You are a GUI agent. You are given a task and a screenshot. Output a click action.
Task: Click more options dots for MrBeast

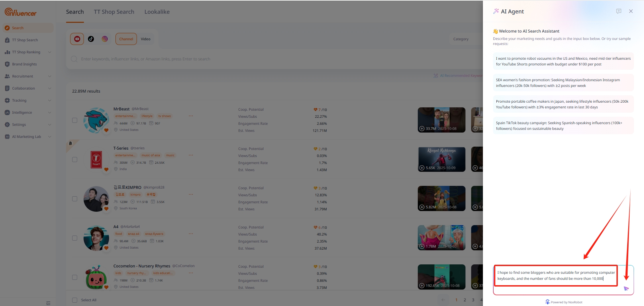tap(191, 116)
